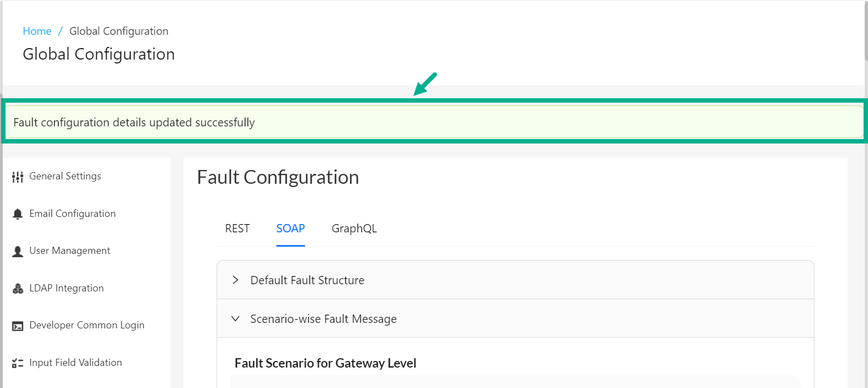Select LDAP Integration in the sidebar
The width and height of the screenshot is (868, 388).
pos(66,288)
